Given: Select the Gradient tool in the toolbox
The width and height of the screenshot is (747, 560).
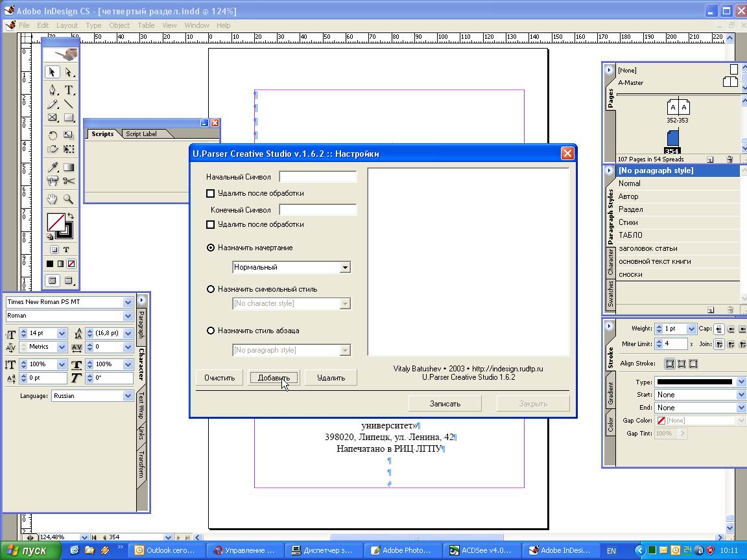Looking at the screenshot, I should pos(69,167).
